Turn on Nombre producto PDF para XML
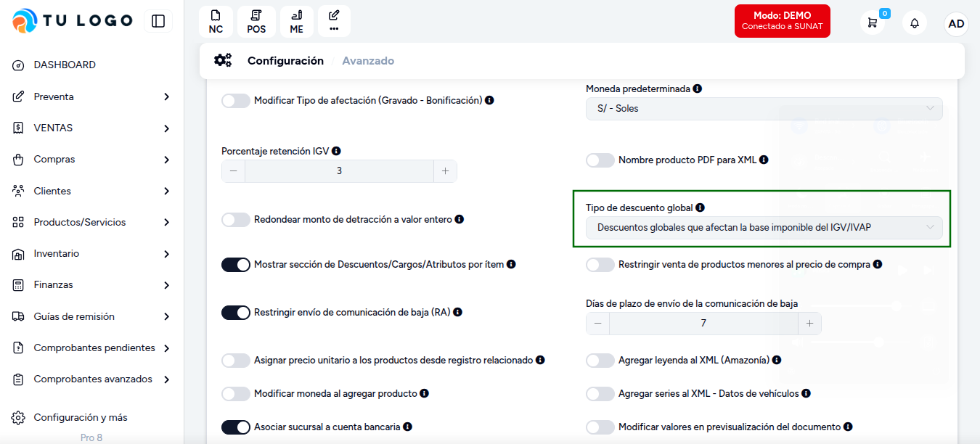The width and height of the screenshot is (980, 444). pos(600,160)
